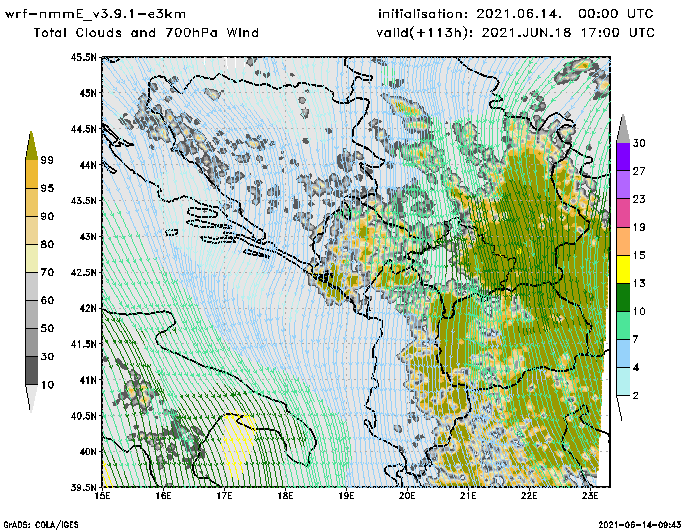Click the 4–7 light blue wind swatch
This screenshot has height=530, width=700.
[x=623, y=353]
